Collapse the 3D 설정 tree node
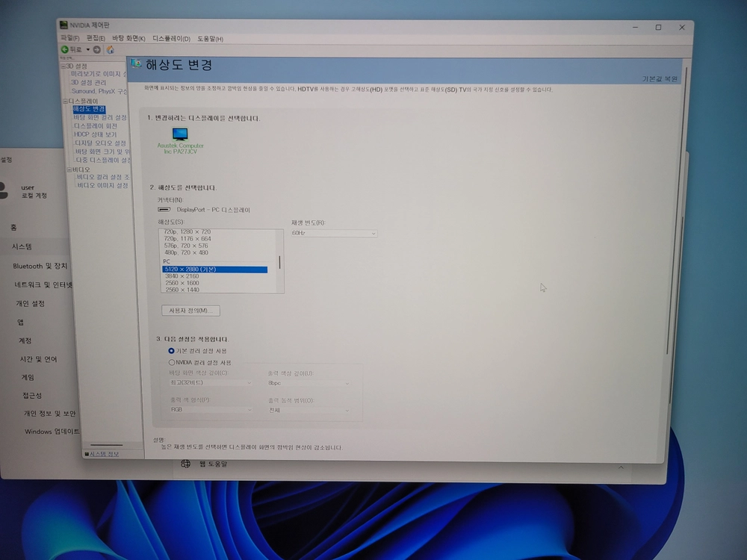This screenshot has width=747, height=560. [63, 66]
